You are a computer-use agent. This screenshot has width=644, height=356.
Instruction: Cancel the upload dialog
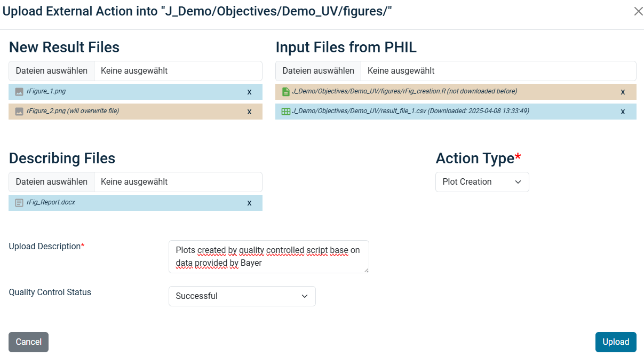coord(28,342)
